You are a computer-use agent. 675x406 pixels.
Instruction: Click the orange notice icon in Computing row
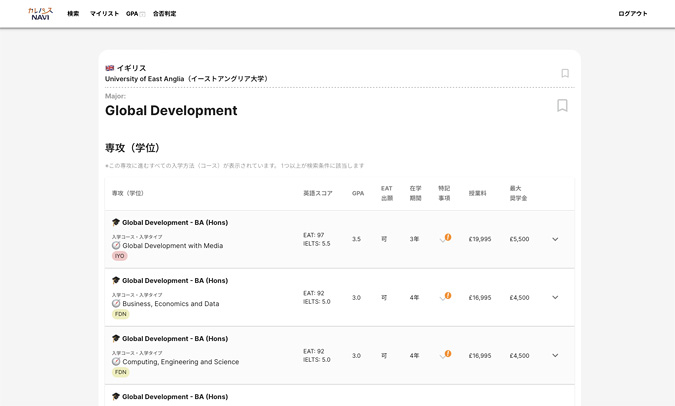(x=448, y=353)
